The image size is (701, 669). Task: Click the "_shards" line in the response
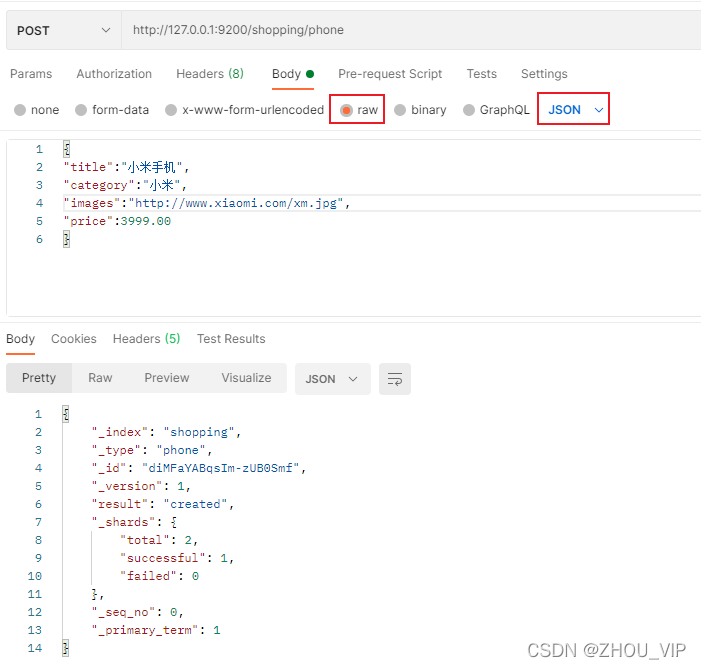pyautogui.click(x=135, y=522)
